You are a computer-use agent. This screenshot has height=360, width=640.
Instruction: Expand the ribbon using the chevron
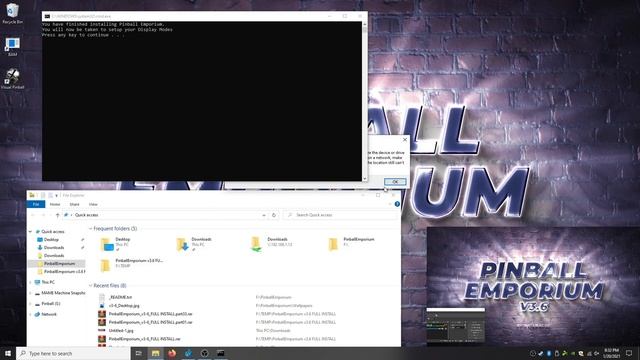point(391,204)
